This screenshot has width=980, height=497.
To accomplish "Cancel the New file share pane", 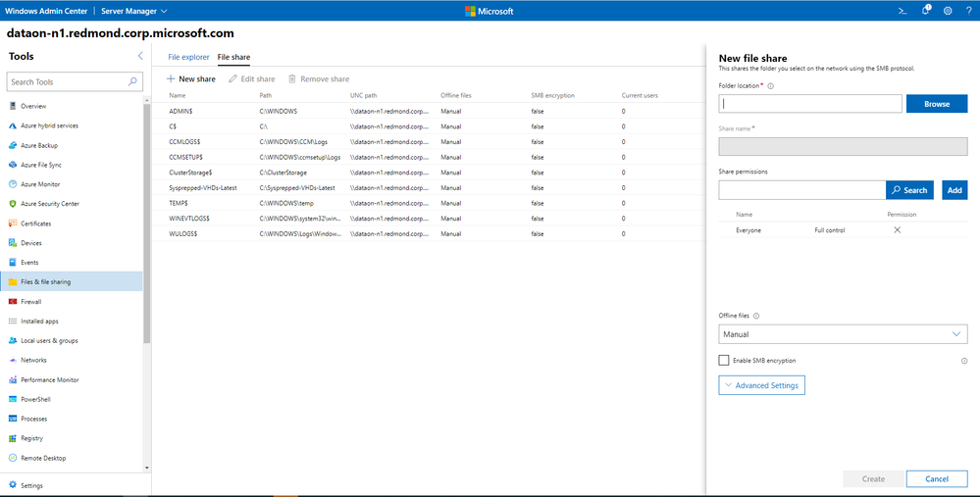I will 936,479.
